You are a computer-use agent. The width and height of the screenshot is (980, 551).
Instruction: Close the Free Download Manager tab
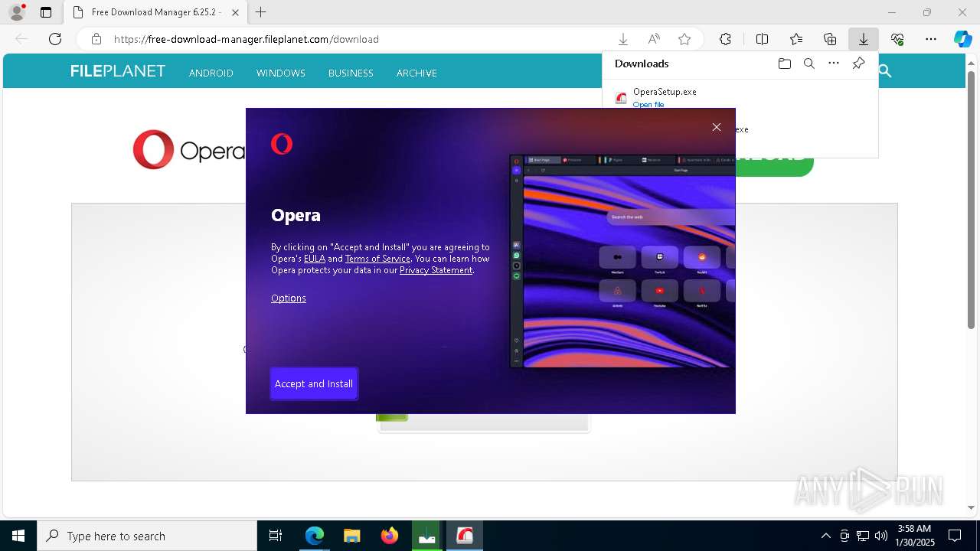pos(235,12)
